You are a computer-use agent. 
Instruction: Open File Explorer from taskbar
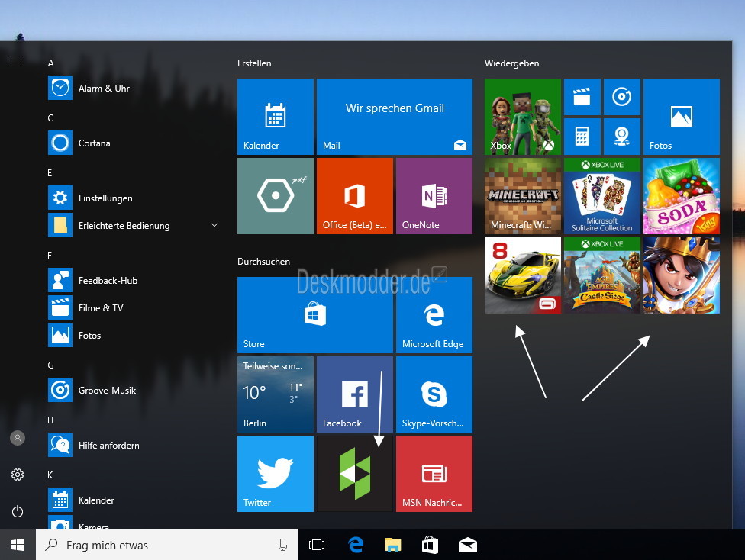click(x=393, y=545)
